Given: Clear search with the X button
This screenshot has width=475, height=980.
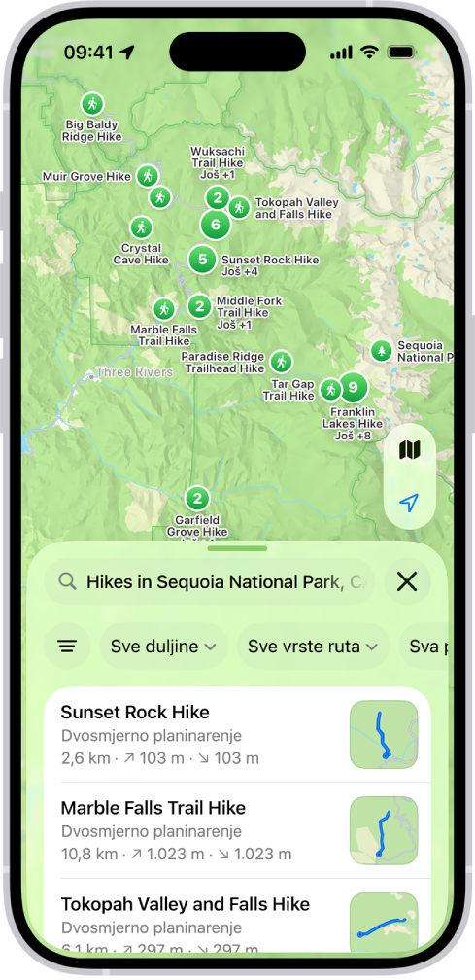Looking at the screenshot, I should click(x=407, y=581).
